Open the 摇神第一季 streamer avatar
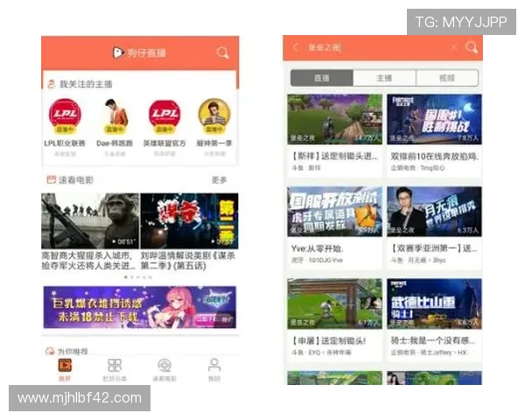Image resolution: width=525 pixels, height=420 pixels. [x=214, y=115]
